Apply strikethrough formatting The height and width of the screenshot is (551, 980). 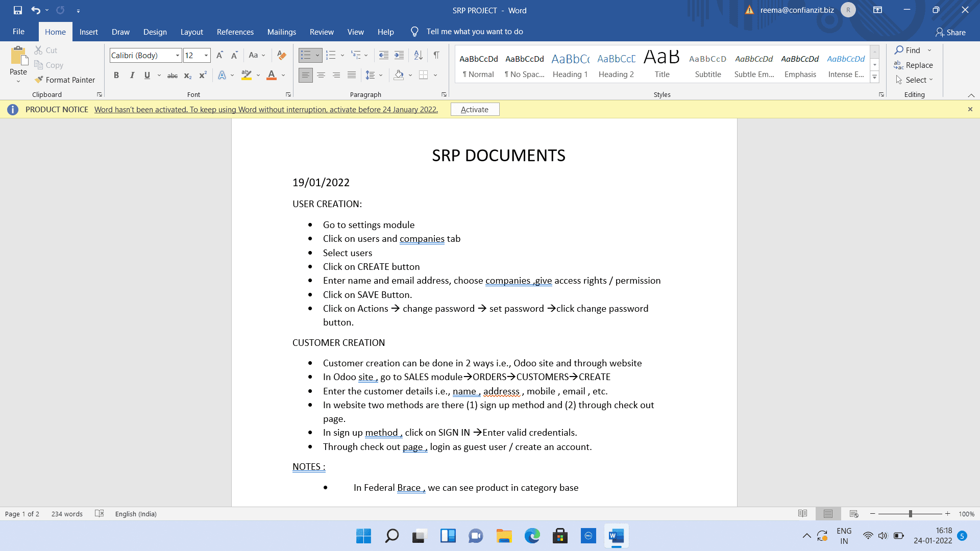(173, 76)
